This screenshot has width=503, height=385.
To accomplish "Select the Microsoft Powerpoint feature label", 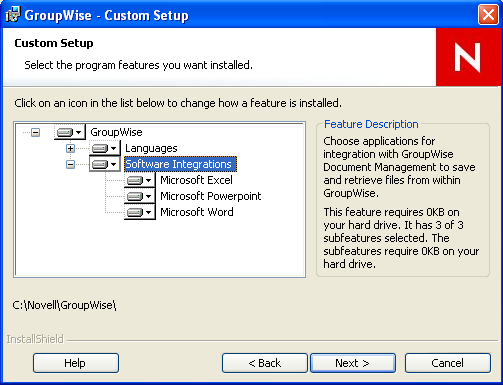I will pos(211,196).
